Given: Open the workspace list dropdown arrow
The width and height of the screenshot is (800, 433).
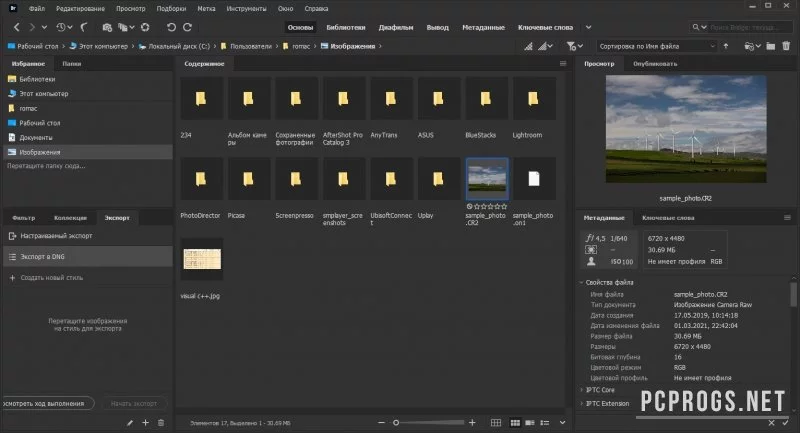Looking at the screenshot, I should tap(588, 28).
